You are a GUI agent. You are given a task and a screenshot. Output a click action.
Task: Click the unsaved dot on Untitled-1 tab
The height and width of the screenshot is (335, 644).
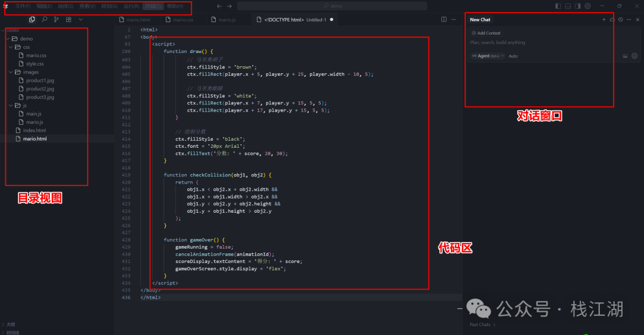point(332,19)
